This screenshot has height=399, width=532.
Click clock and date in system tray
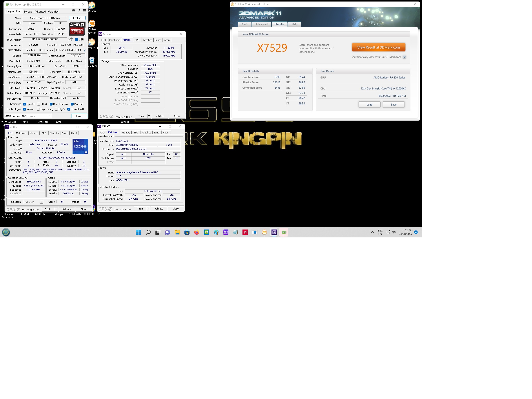click(406, 232)
